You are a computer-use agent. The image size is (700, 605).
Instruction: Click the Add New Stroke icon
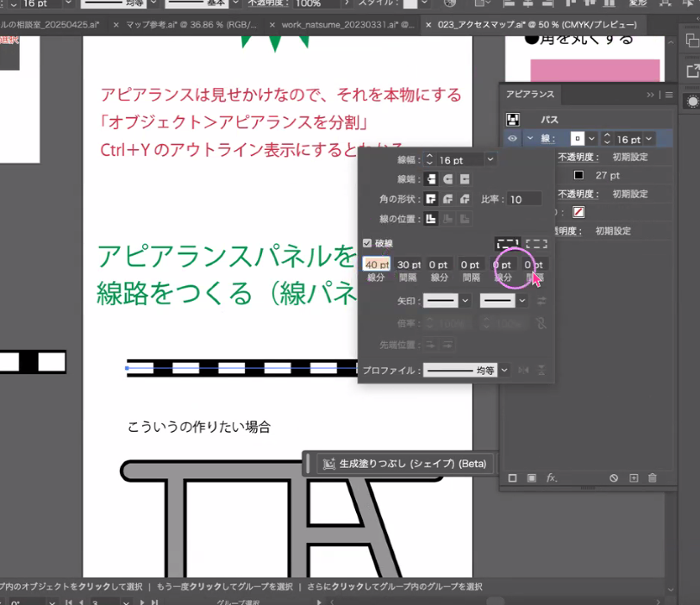point(512,477)
